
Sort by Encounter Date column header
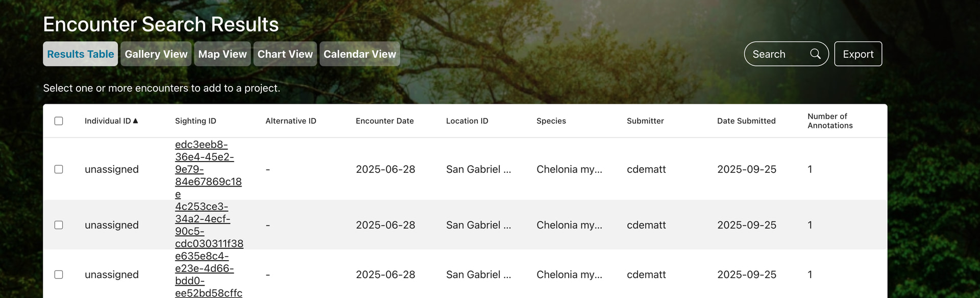tap(384, 121)
